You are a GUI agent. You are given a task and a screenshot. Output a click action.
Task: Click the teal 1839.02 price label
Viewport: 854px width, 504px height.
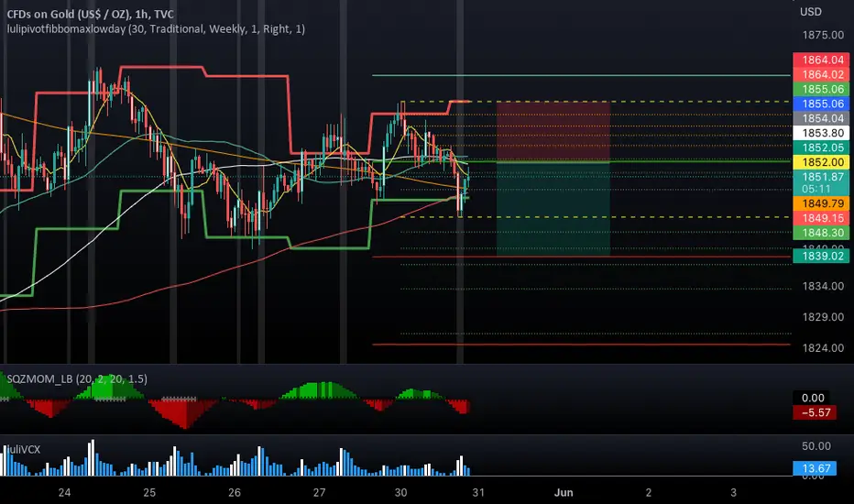(x=821, y=256)
